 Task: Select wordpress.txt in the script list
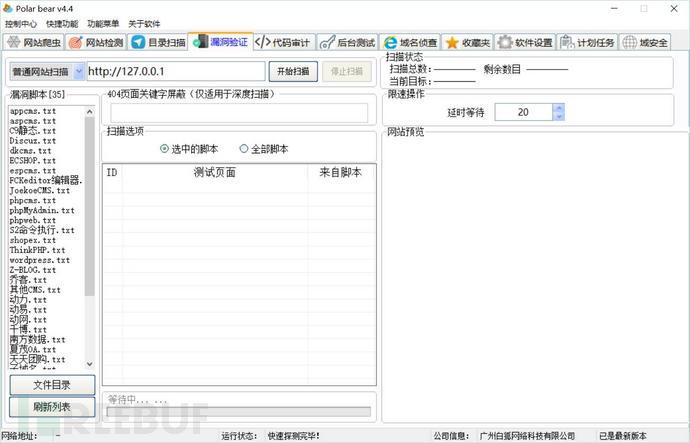click(x=40, y=260)
